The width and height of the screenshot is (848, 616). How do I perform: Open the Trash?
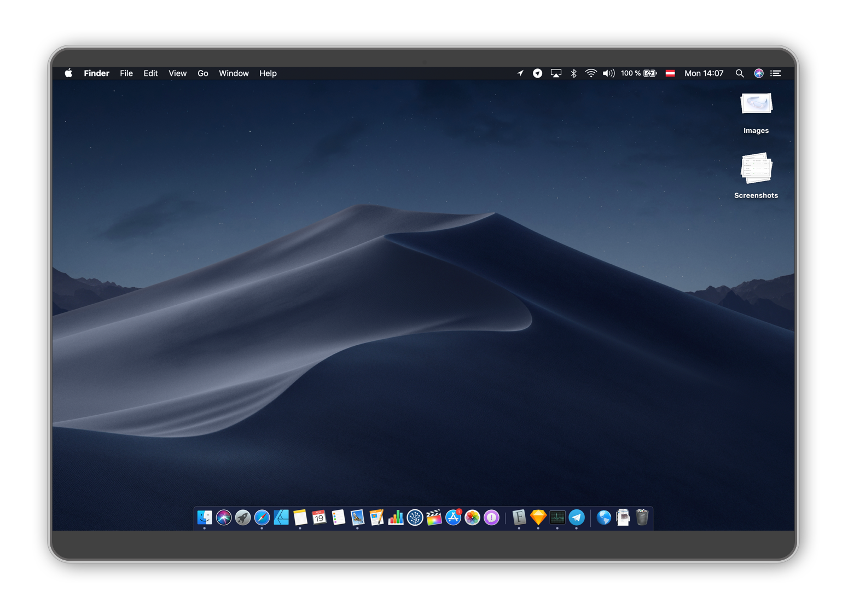click(x=641, y=518)
